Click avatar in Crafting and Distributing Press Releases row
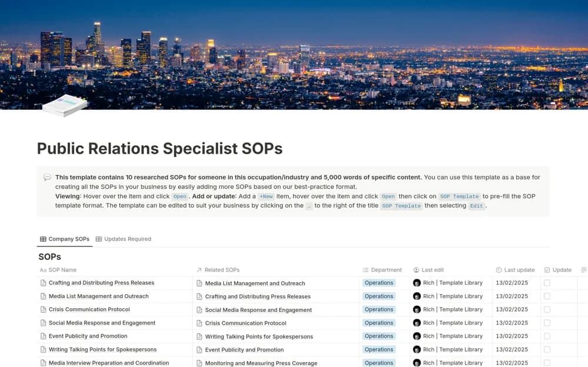The height and width of the screenshot is (367, 588). click(417, 283)
